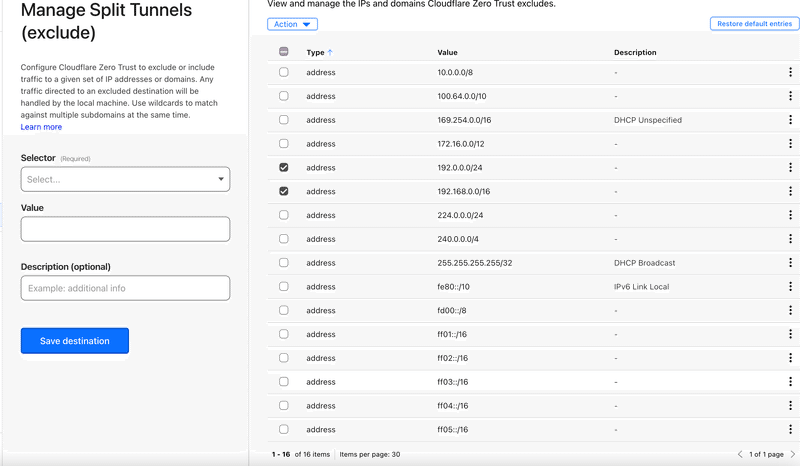Viewport: 800px width, 466px height.
Task: Open the Learn more link
Action: pyautogui.click(x=41, y=127)
